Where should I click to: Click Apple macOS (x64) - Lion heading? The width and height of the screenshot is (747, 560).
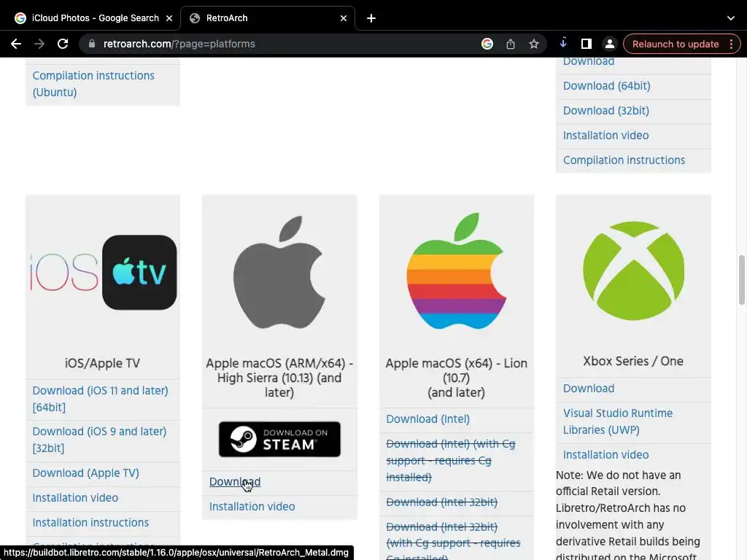(457, 378)
